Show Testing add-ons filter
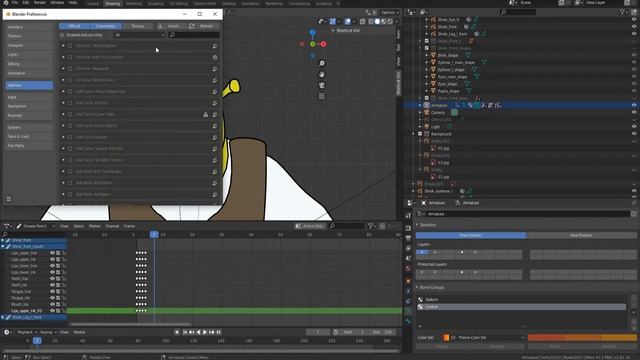This screenshot has width=640, height=360. click(x=138, y=26)
